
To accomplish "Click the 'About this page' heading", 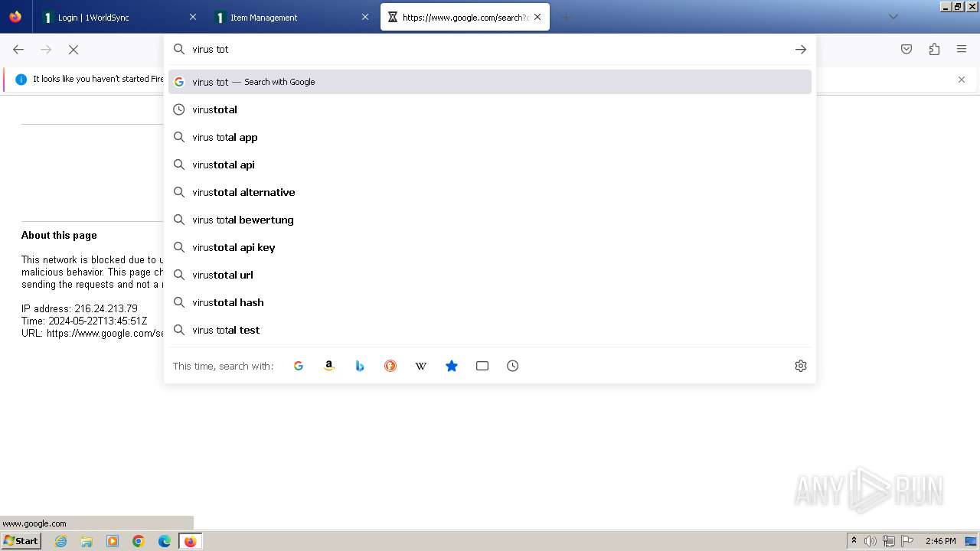I will pos(59,235).
